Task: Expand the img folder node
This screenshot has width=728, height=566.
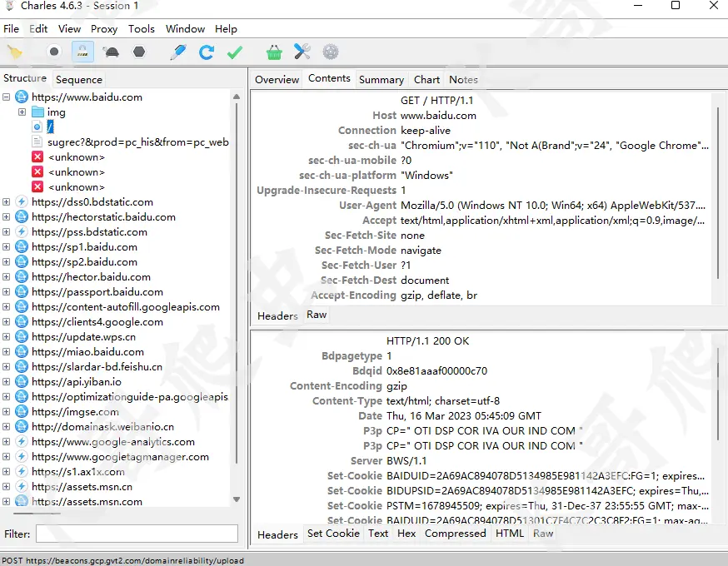Action: tap(22, 112)
